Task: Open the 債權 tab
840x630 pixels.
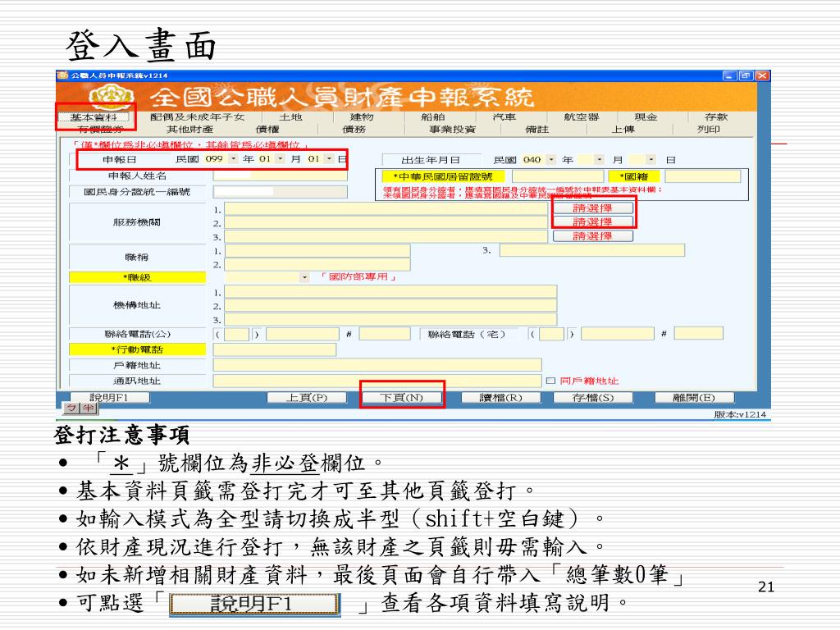Action: [267, 129]
